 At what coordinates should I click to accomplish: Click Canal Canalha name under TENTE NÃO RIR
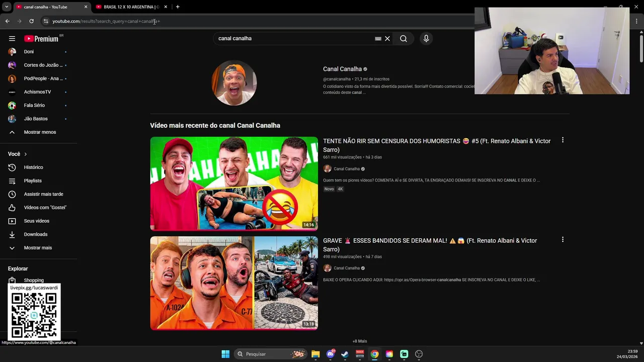[347, 169]
